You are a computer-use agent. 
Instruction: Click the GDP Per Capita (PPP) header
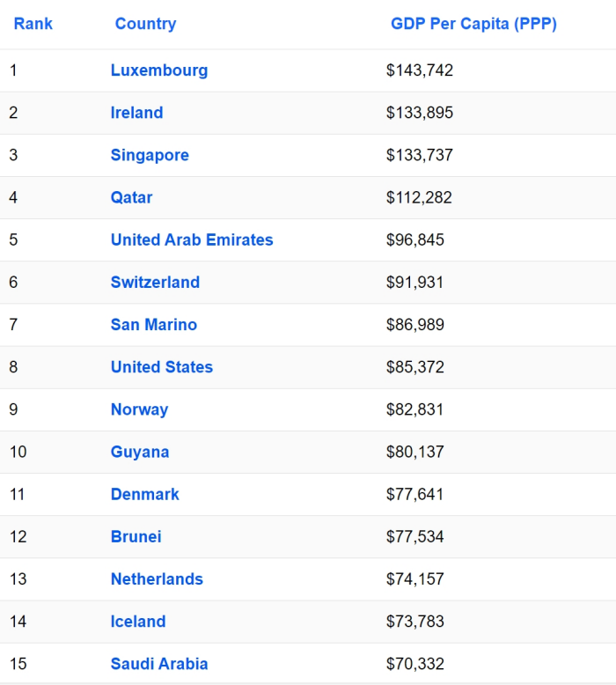click(x=473, y=24)
